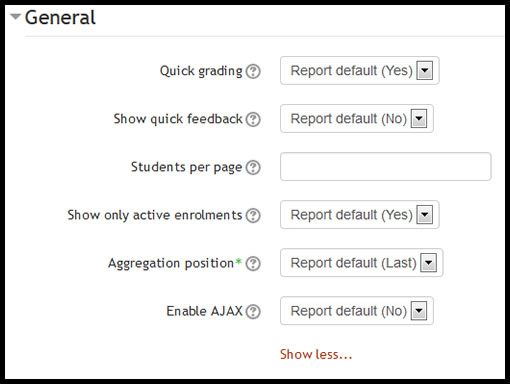Open help for Aggregation position
The width and height of the screenshot is (510, 384).
point(253,264)
